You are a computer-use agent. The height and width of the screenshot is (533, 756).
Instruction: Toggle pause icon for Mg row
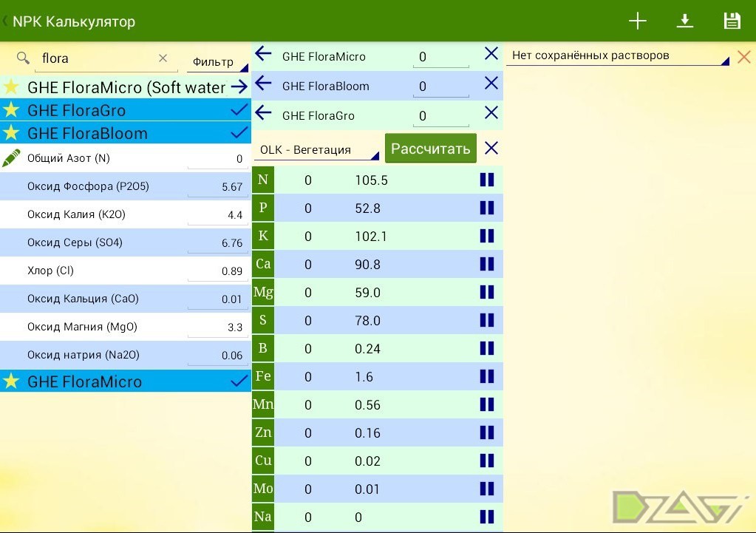pos(487,292)
